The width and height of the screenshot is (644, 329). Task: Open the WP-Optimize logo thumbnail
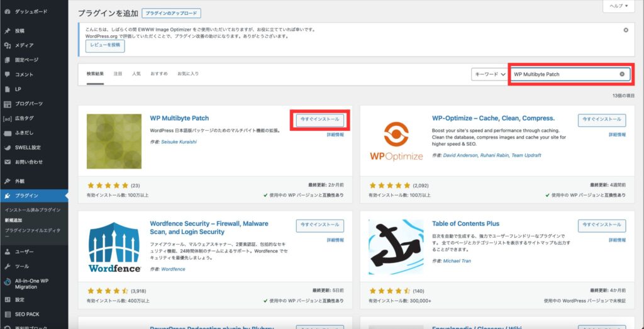396,142
